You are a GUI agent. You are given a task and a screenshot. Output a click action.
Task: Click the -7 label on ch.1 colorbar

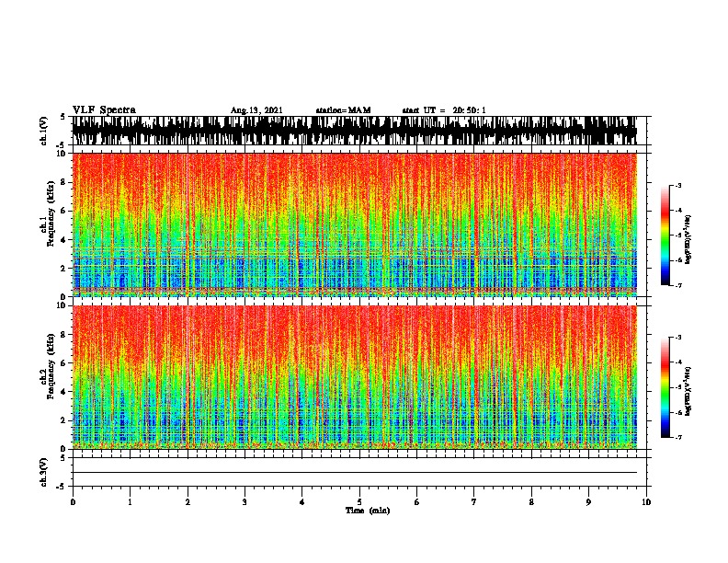click(678, 285)
